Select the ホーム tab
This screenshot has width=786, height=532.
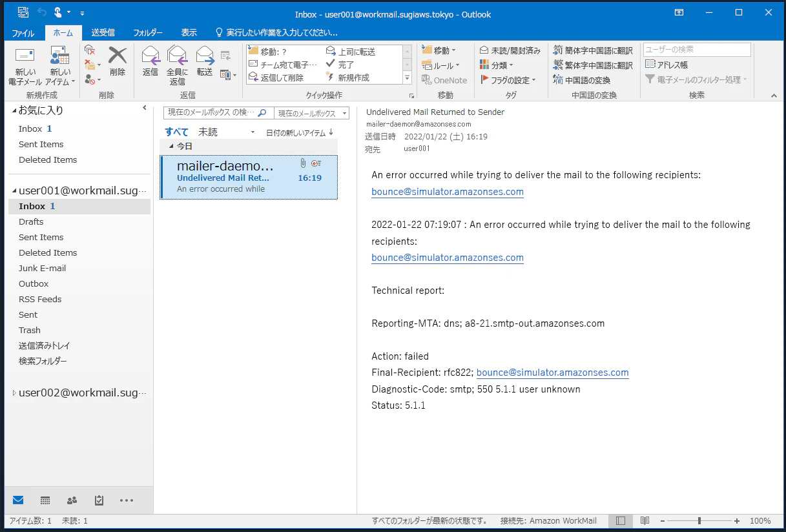63,32
